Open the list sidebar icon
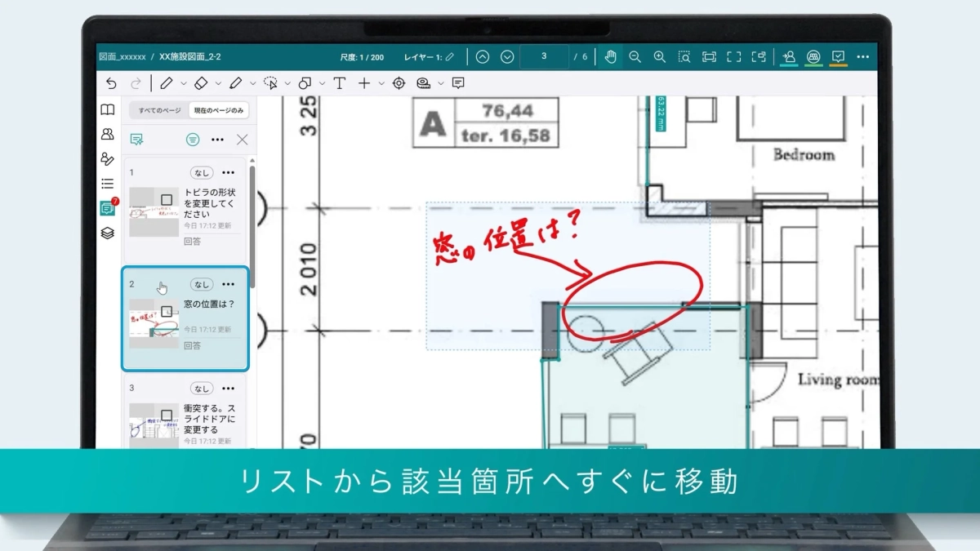The height and width of the screenshot is (551, 980). coord(107,184)
